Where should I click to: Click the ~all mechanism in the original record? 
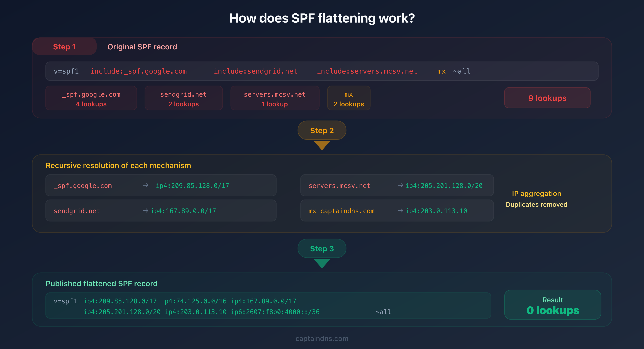(461, 71)
